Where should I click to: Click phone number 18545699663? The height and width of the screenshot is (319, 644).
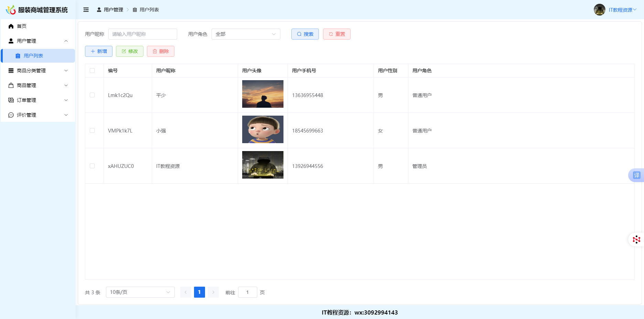click(x=308, y=131)
